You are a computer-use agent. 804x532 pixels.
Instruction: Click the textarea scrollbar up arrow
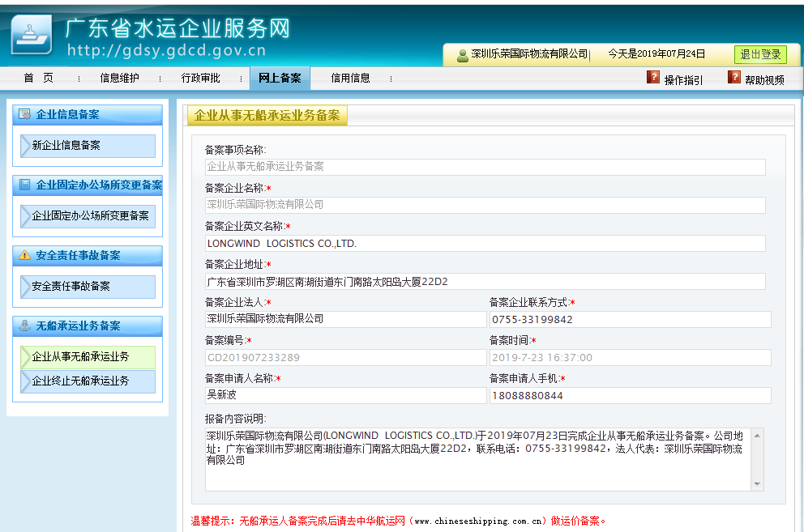pyautogui.click(x=757, y=435)
